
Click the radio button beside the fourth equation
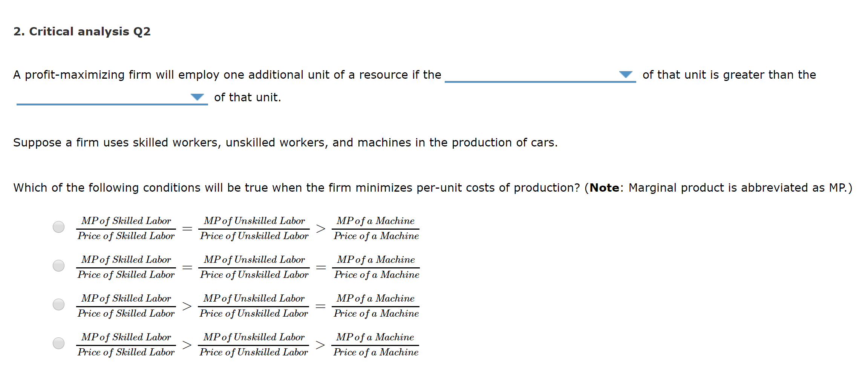click(58, 343)
